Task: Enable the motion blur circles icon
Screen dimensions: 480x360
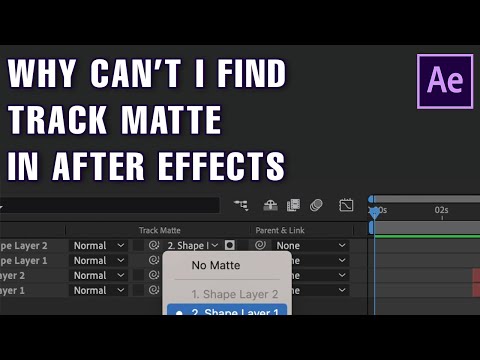Action: (316, 205)
